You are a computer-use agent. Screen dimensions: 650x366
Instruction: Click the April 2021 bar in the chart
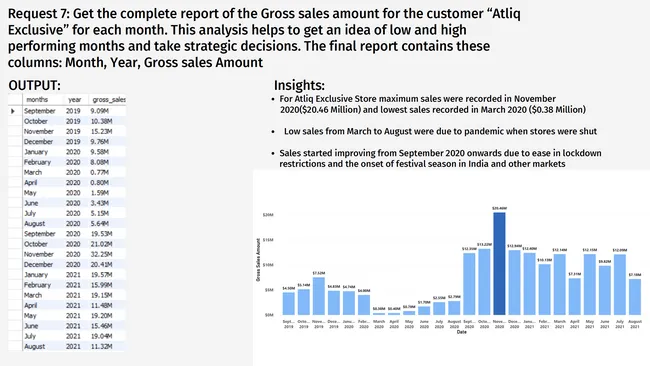tap(575, 296)
